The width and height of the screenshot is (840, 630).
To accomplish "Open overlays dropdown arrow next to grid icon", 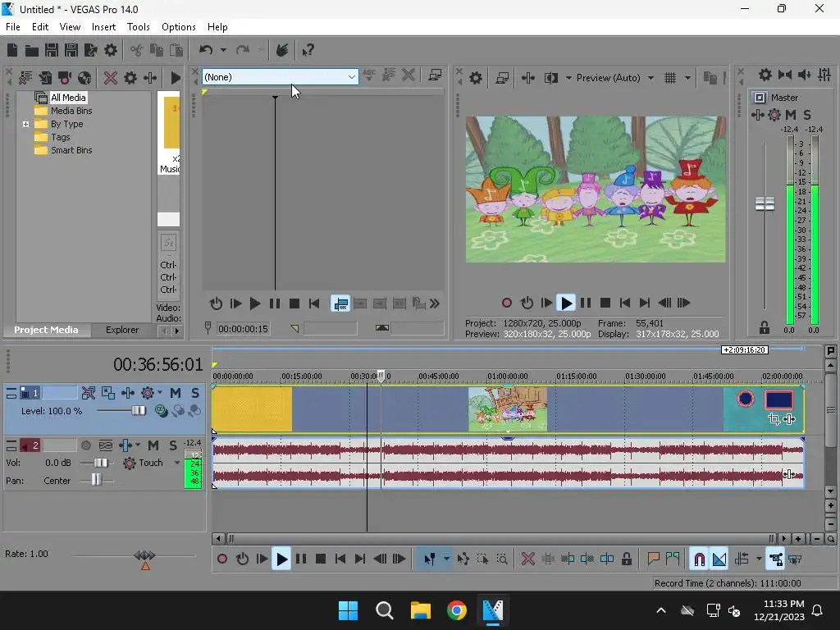I will [x=688, y=78].
